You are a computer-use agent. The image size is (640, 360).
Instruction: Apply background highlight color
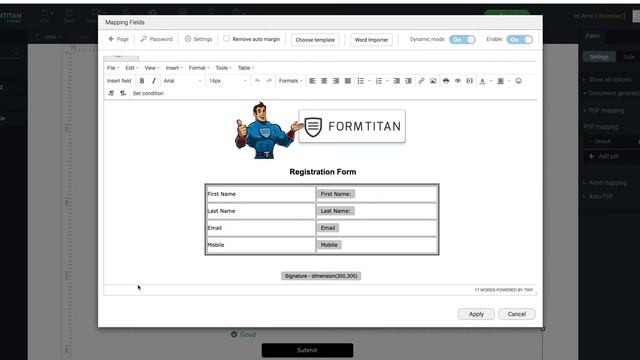pyautogui.click(x=500, y=81)
